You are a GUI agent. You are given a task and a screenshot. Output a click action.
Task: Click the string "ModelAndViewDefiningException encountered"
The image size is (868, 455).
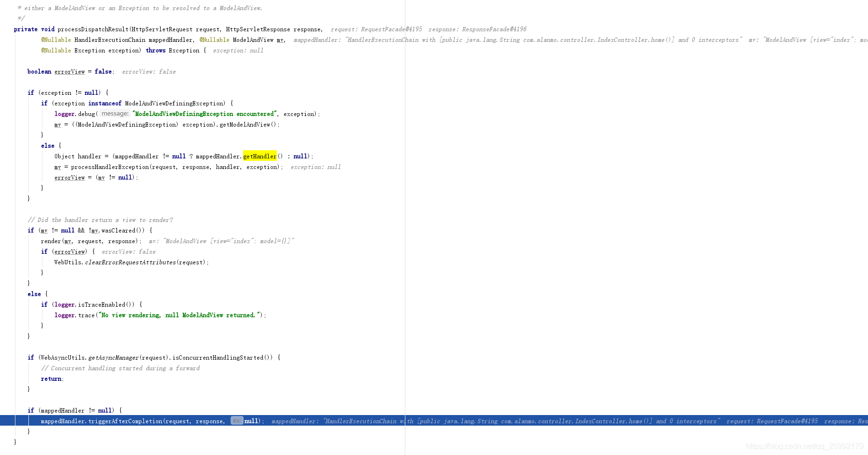coord(205,114)
